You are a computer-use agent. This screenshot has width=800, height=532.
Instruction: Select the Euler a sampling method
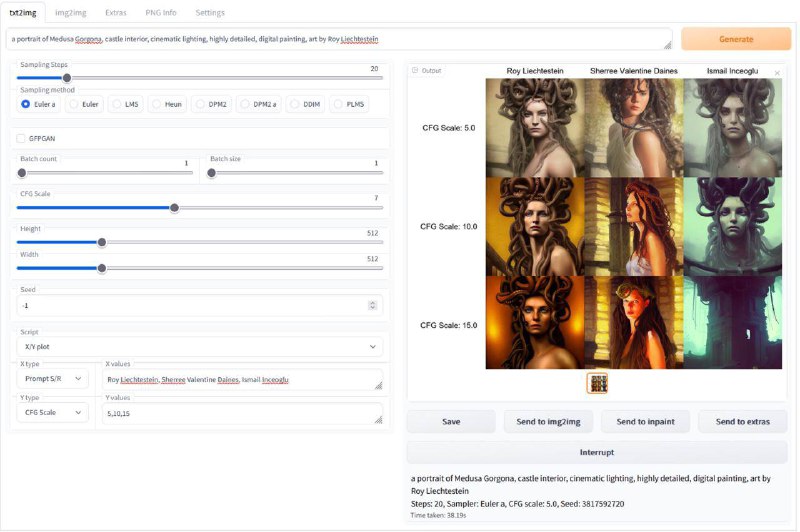39,104
